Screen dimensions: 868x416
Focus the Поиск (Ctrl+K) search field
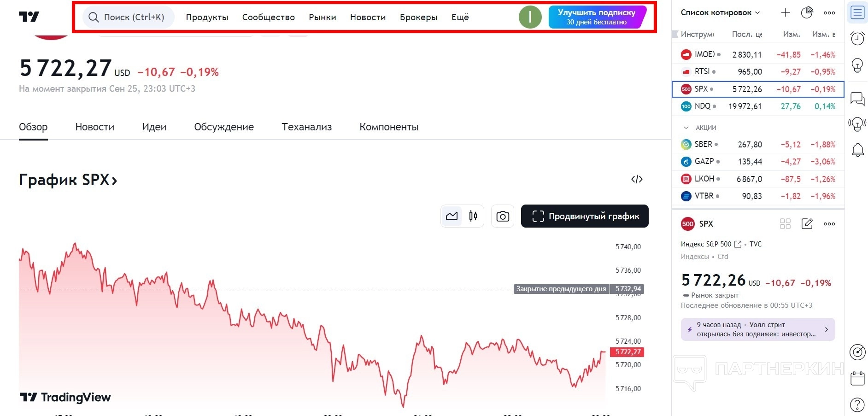[129, 17]
